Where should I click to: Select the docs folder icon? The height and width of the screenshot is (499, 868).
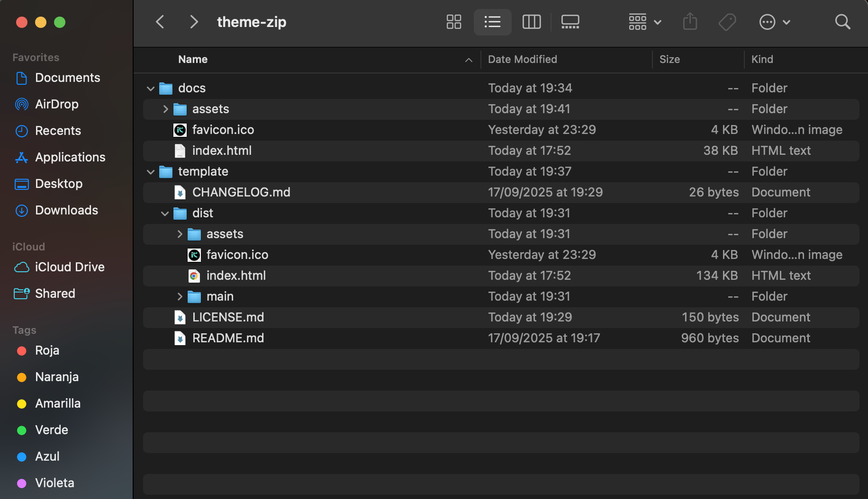(x=165, y=88)
